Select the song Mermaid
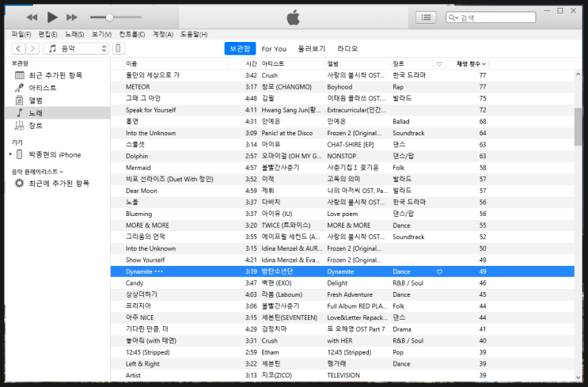Screen dimensions: 588x387 click(x=138, y=168)
